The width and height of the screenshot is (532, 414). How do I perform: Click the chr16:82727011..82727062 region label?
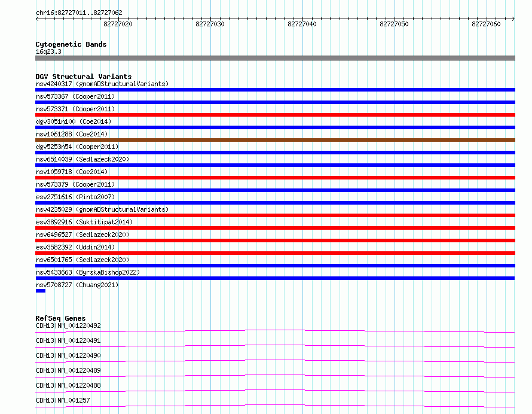79,13
